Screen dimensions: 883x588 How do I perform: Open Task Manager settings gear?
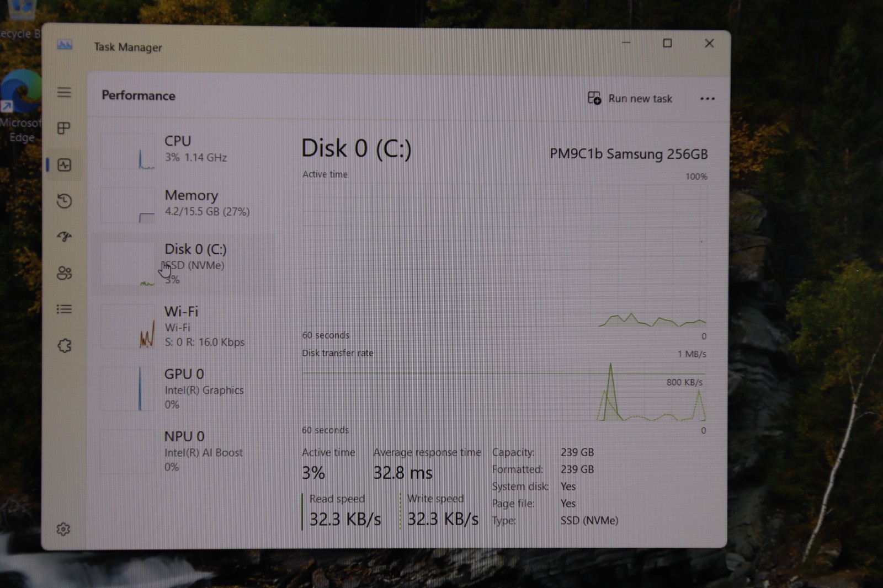point(63,529)
